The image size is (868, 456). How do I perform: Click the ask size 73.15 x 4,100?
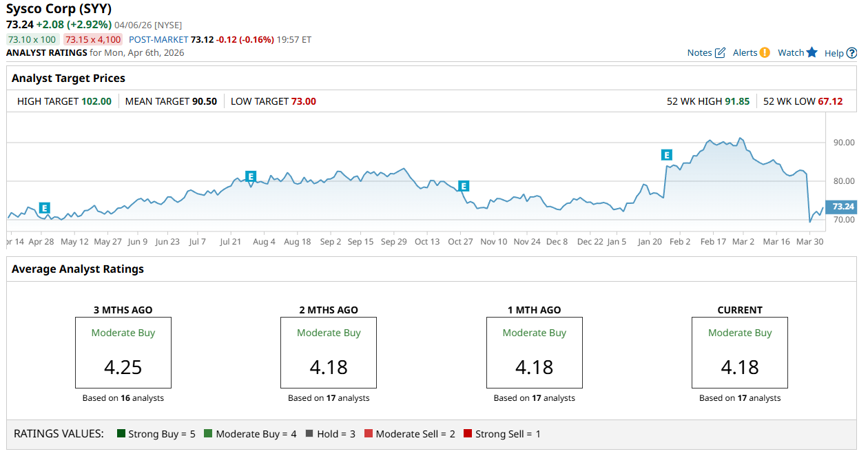pos(93,40)
